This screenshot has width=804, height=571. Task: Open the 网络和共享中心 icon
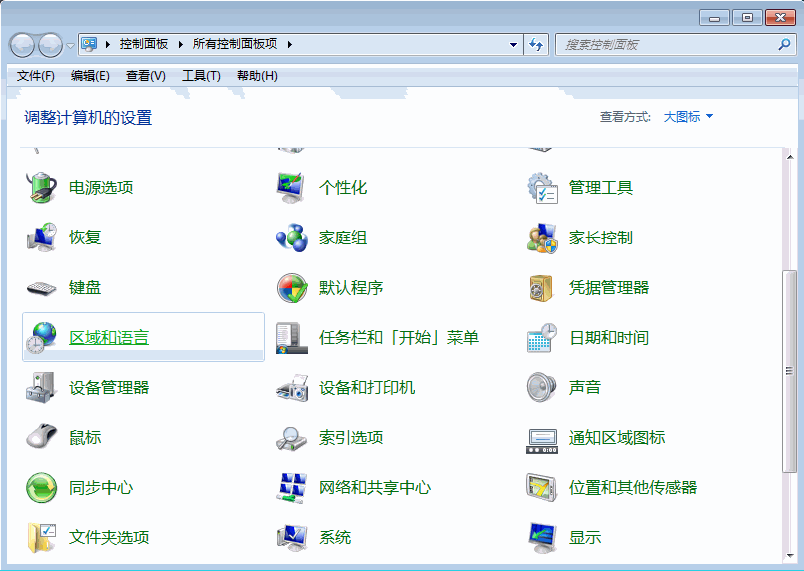point(292,487)
